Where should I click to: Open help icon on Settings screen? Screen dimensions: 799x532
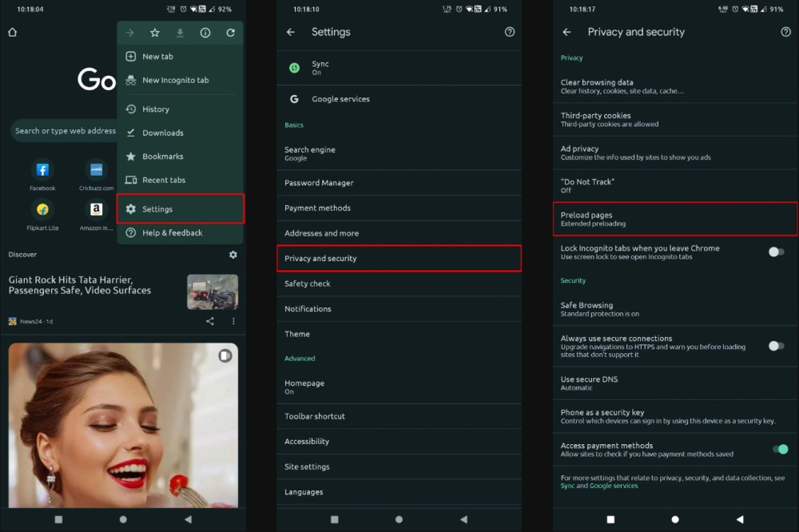pyautogui.click(x=510, y=32)
